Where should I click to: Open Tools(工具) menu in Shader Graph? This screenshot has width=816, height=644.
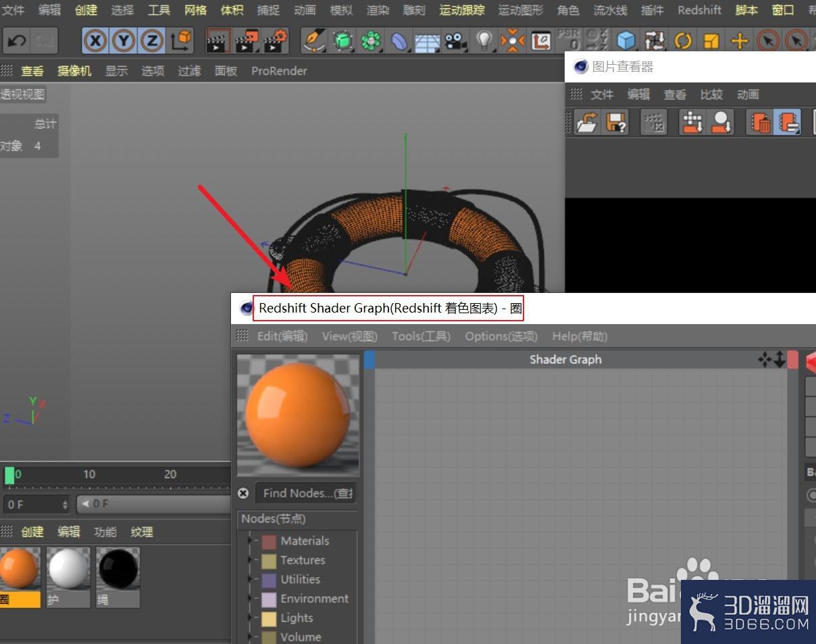[x=421, y=336]
